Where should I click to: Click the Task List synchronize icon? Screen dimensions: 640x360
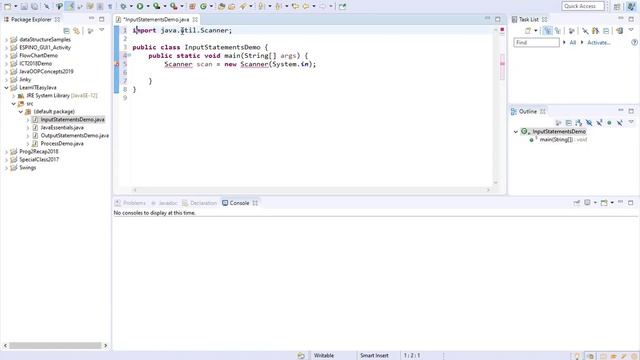coord(619,31)
